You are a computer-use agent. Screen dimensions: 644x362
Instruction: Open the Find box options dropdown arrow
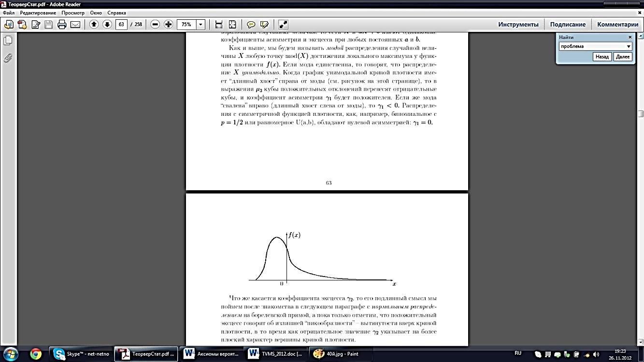(x=629, y=46)
